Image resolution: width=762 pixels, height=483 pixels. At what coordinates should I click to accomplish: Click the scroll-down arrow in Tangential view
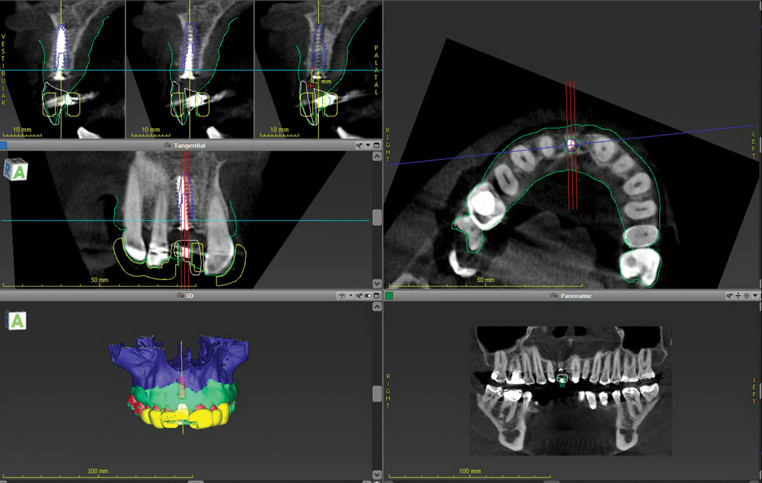pyautogui.click(x=376, y=284)
